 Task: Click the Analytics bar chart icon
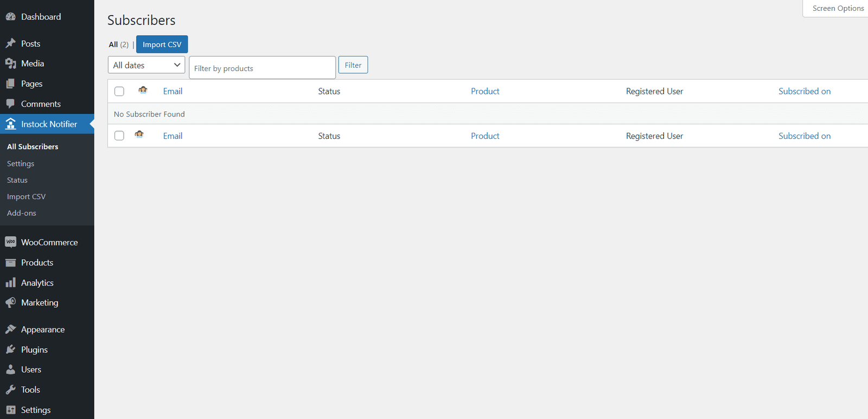click(x=10, y=282)
